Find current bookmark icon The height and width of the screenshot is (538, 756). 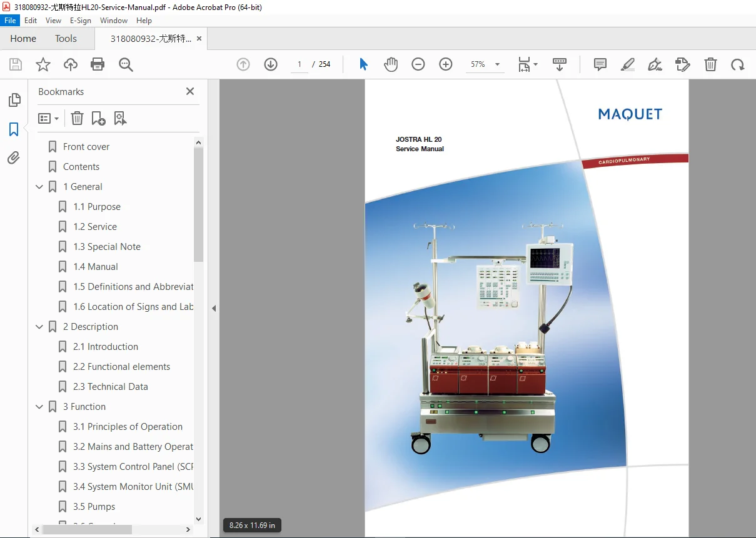coord(120,118)
